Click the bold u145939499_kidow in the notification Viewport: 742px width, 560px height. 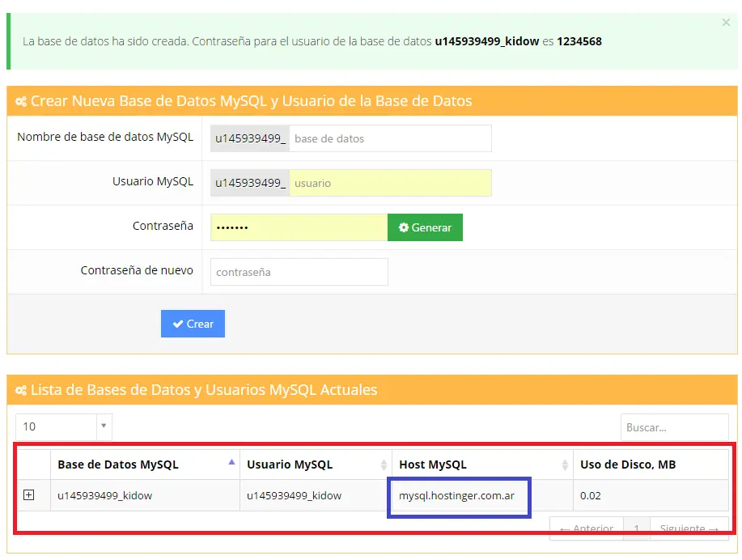(x=487, y=41)
